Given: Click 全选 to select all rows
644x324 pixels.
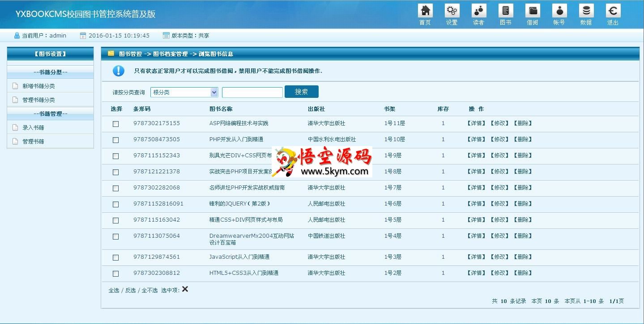Looking at the screenshot, I should (x=114, y=290).
